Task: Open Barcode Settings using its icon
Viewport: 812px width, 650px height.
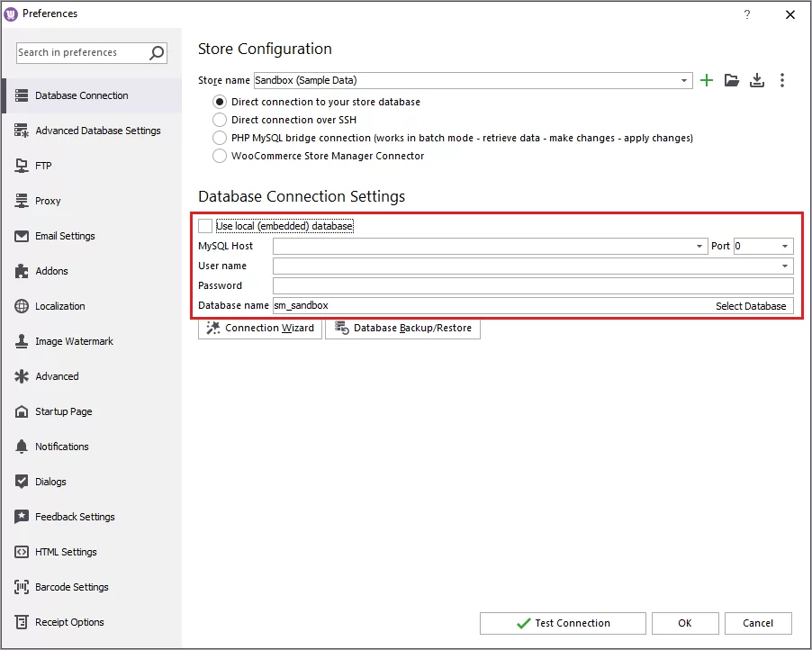Action: click(x=21, y=587)
